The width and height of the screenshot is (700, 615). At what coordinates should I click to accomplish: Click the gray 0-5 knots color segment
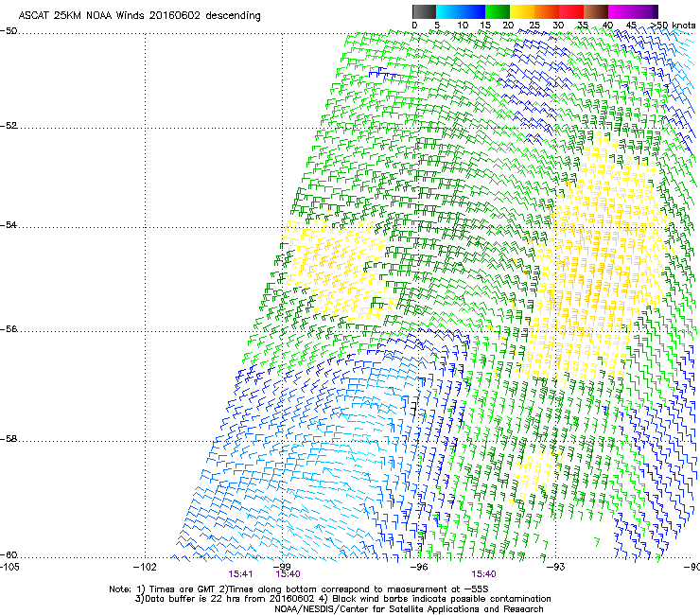click(424, 11)
